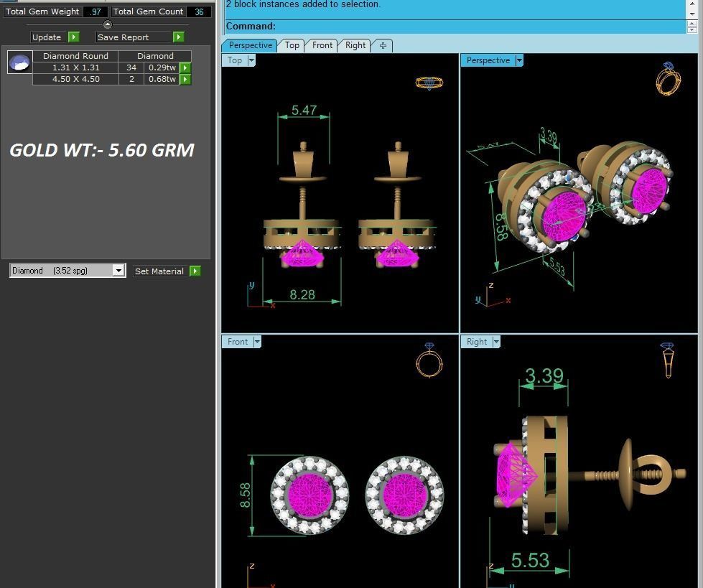Screen dimensions: 703x588
Task: Click the 0.68tw weight cell
Action: point(162,79)
